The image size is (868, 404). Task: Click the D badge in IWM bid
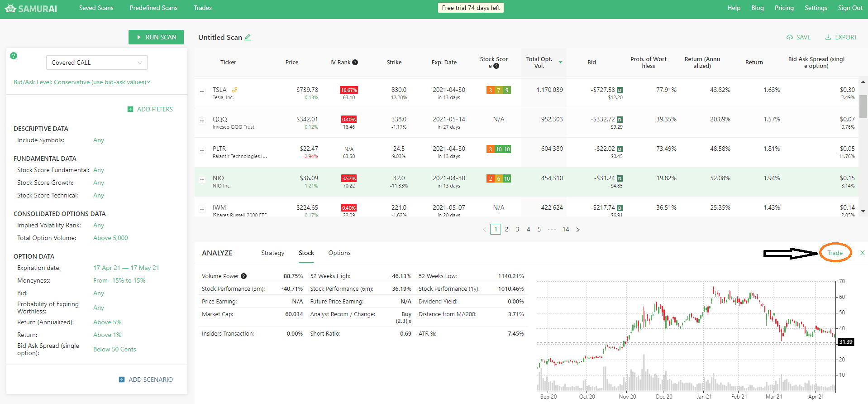pos(620,208)
